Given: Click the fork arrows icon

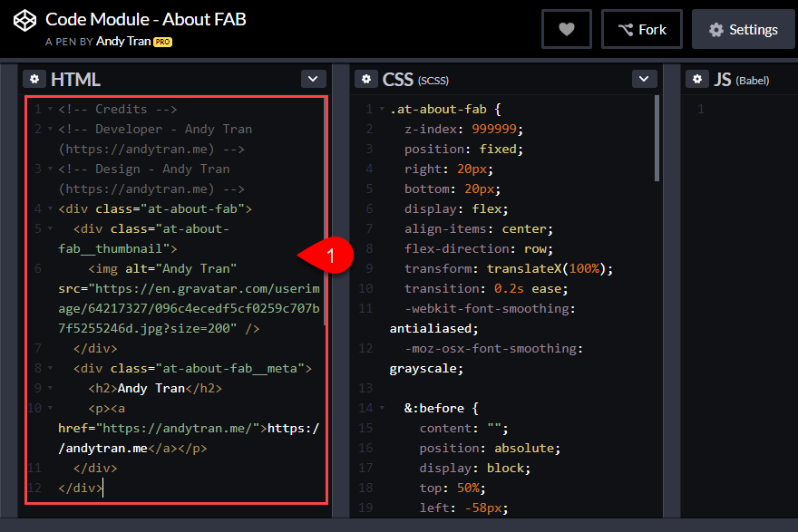Looking at the screenshot, I should coord(626,30).
